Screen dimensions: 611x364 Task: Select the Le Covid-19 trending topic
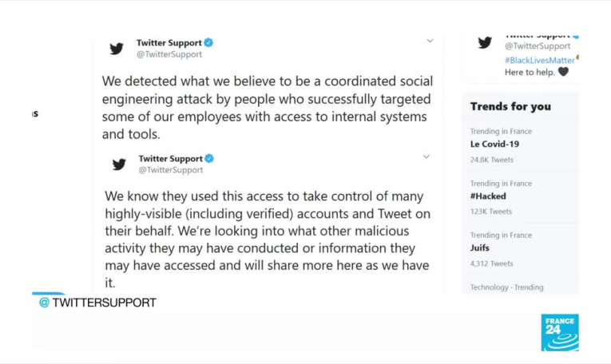(x=494, y=144)
